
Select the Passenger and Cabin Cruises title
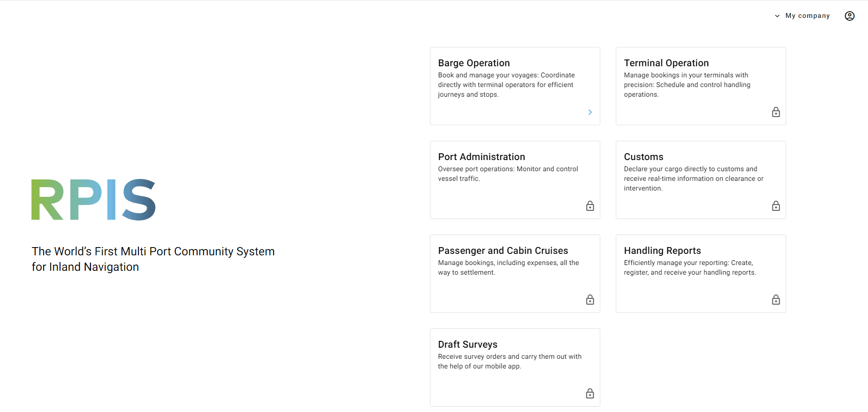point(503,250)
